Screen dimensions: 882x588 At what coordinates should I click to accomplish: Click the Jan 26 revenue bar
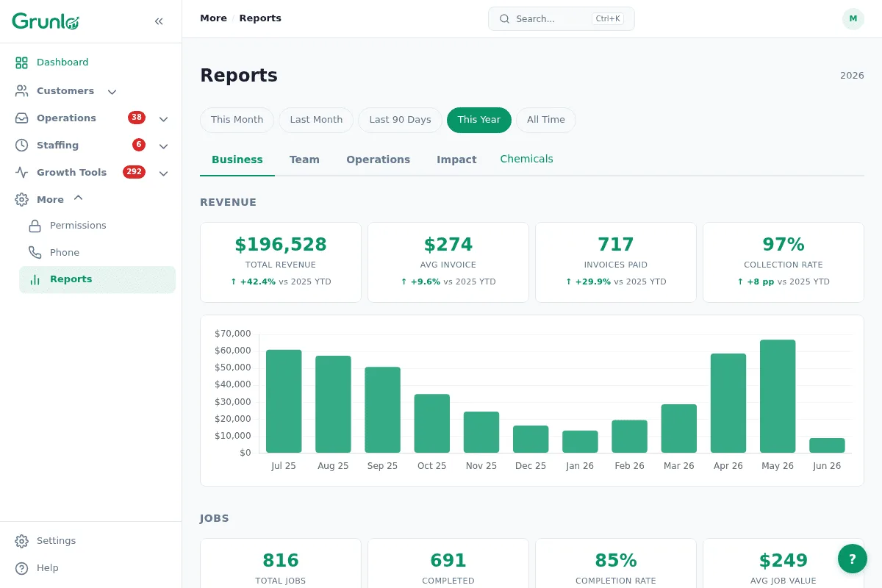pos(580,442)
